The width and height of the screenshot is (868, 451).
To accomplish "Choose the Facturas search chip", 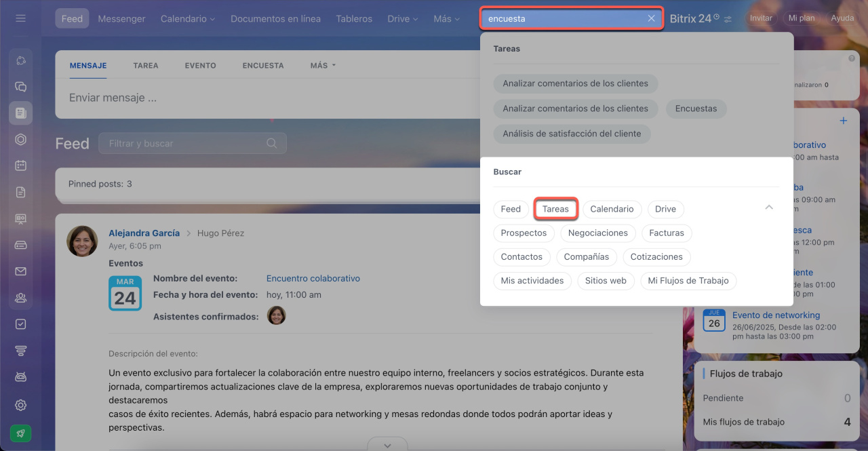I will click(x=667, y=233).
